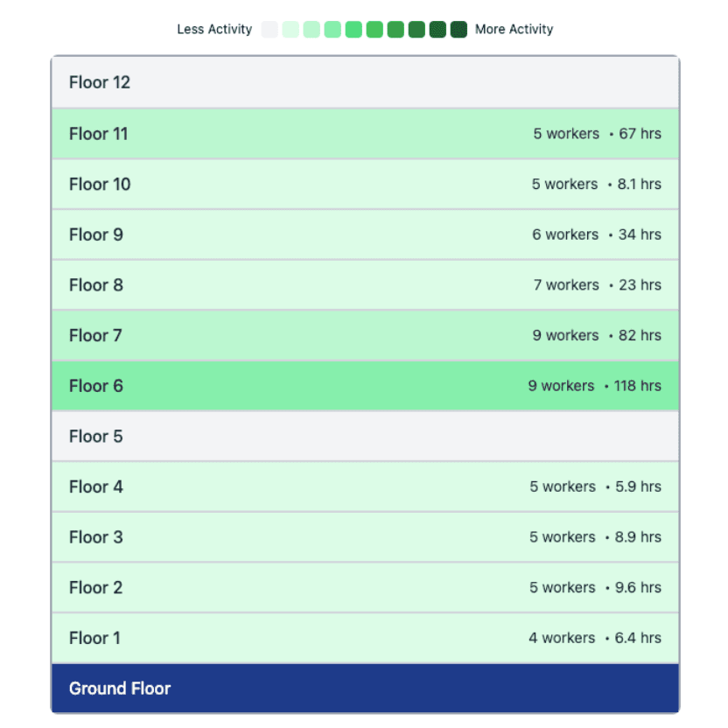Click the Floor 9 row
Image resolution: width=728 pixels, height=728 pixels.
(364, 234)
